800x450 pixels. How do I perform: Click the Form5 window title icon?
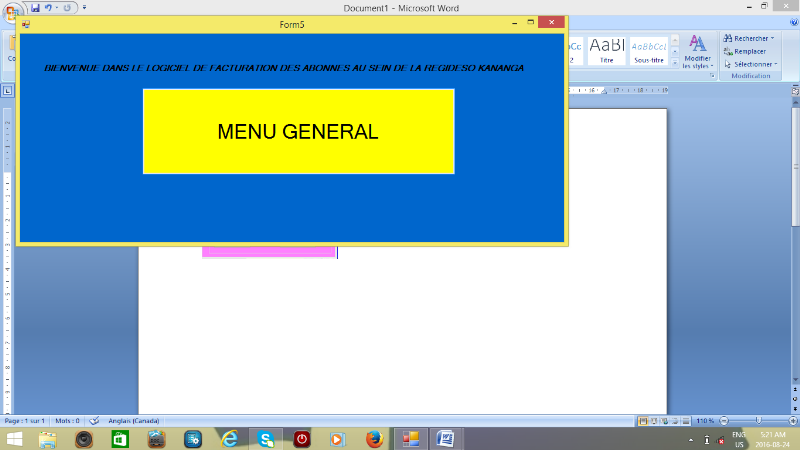point(26,24)
